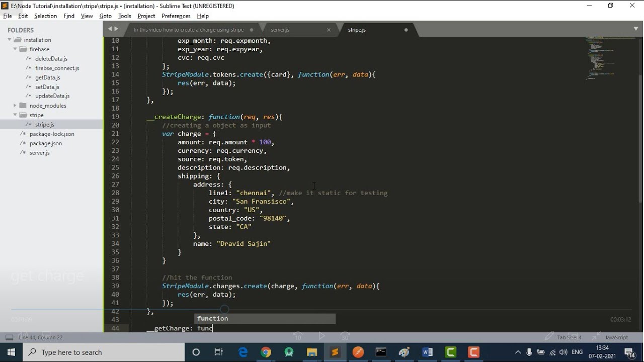Open the Preferences menu

tap(176, 16)
